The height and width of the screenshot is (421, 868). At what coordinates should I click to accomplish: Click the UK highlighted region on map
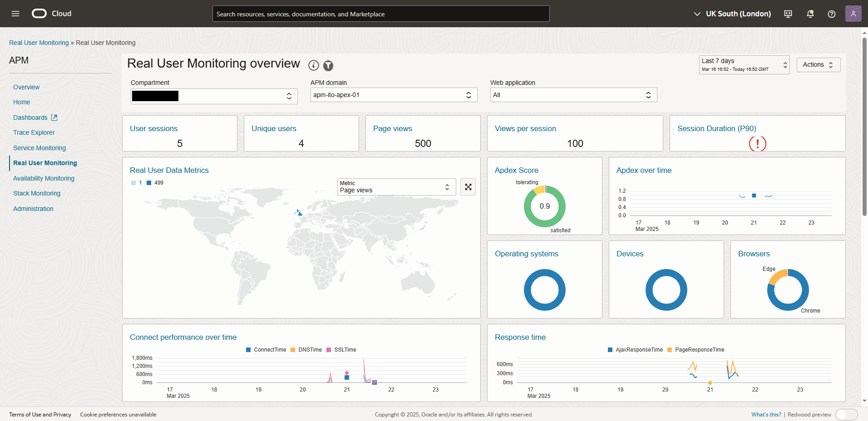pos(299,212)
